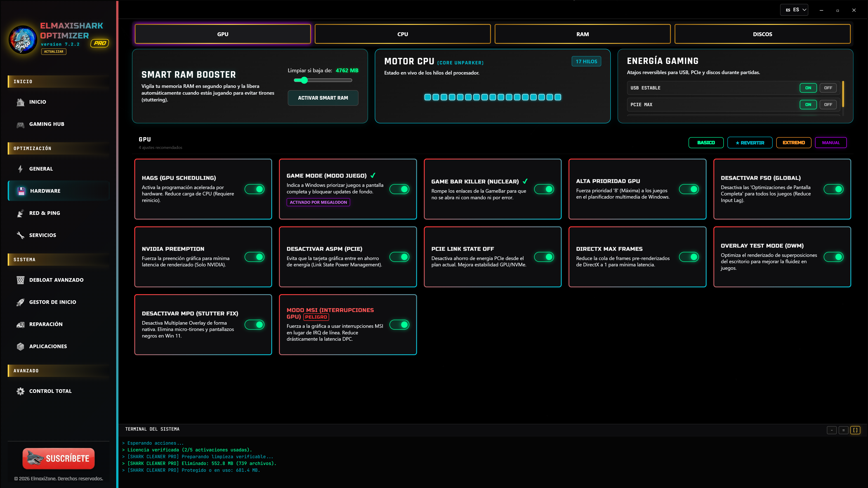Click the Activar Smart RAM button

[323, 98]
